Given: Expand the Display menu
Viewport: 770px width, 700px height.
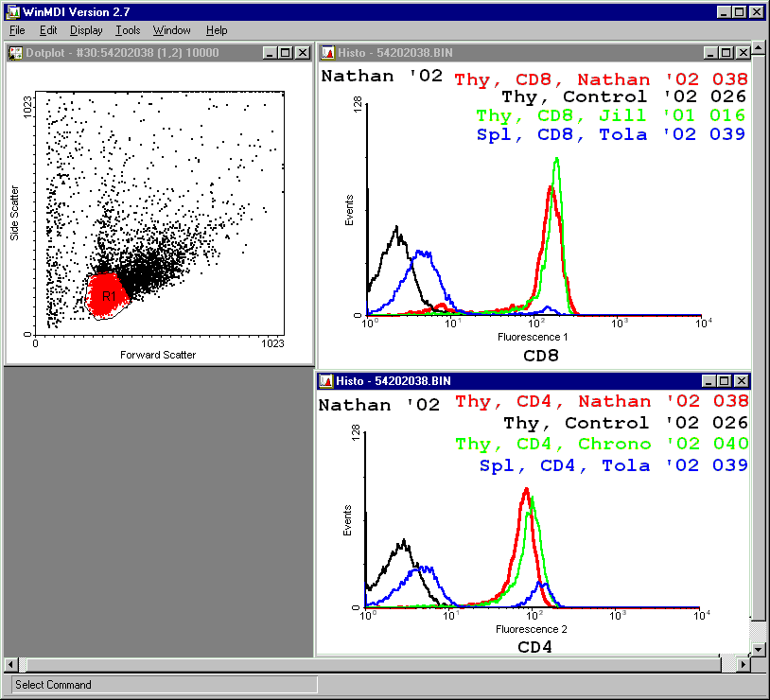Looking at the screenshot, I should coord(86,30).
